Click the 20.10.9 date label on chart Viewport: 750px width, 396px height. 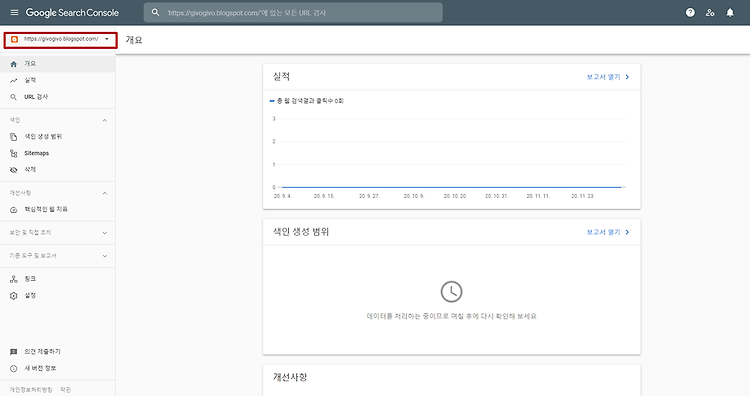pos(413,196)
